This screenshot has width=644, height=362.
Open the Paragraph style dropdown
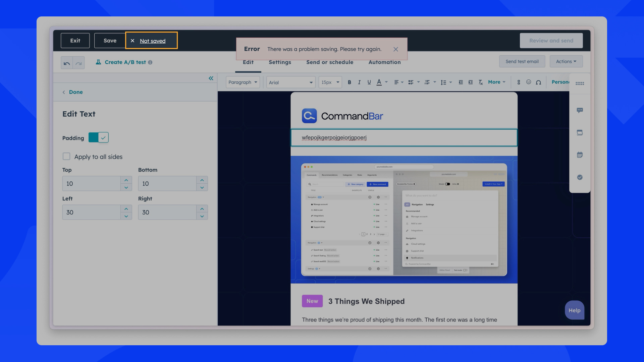point(243,82)
